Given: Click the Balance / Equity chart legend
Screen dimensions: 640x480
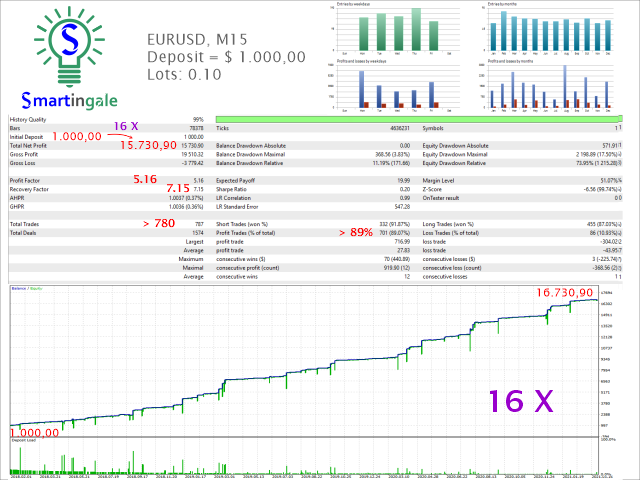Looking at the screenshot, I should pos(27,289).
